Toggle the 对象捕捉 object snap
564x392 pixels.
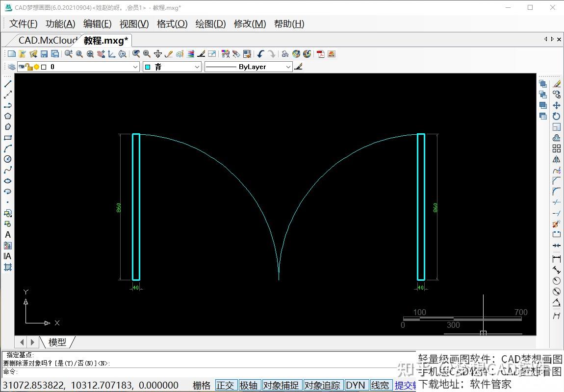click(281, 386)
